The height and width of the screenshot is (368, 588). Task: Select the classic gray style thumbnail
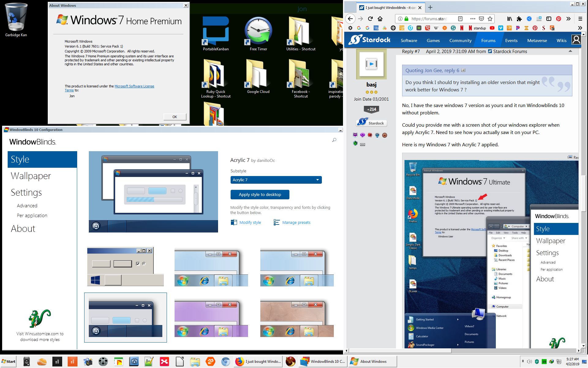tap(125, 266)
